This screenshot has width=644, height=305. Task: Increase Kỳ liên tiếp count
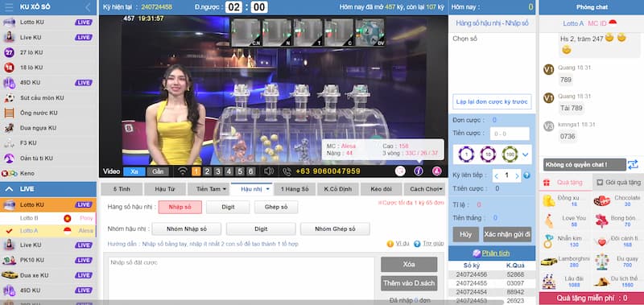click(517, 176)
